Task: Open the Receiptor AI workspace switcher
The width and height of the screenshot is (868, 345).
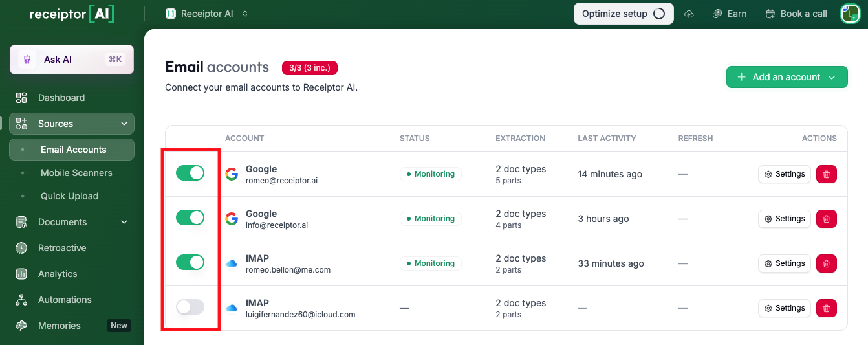Action: (x=207, y=14)
